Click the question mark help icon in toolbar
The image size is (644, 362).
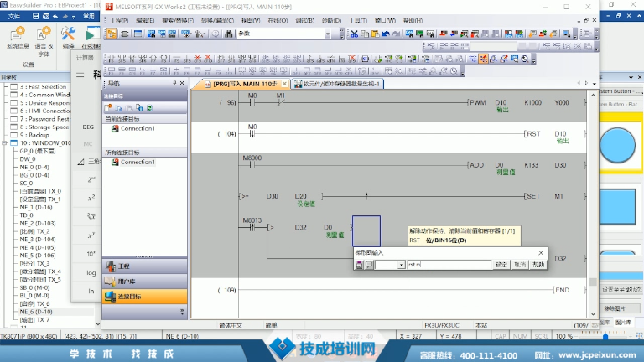(216, 34)
